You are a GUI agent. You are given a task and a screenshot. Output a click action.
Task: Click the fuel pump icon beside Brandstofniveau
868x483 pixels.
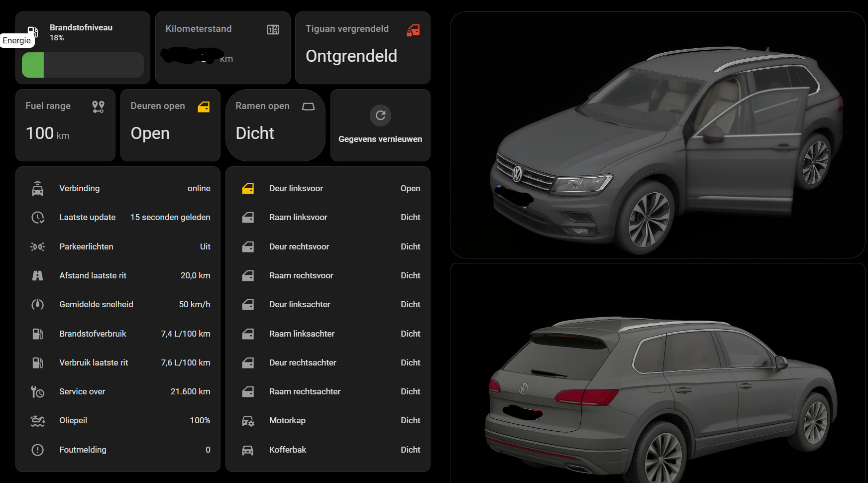point(32,31)
